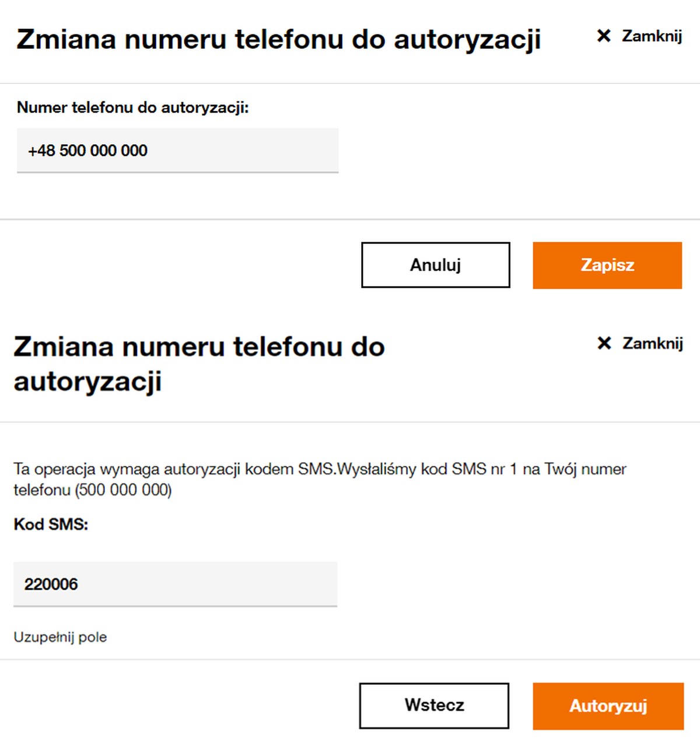Image resolution: width=700 pixels, height=746 pixels.
Task: Click the "Uzupełnij pole" hint message
Action: (x=60, y=637)
